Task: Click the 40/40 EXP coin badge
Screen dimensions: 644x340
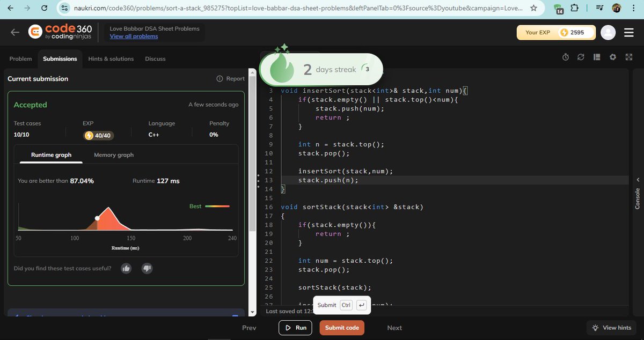Action: pyautogui.click(x=99, y=135)
